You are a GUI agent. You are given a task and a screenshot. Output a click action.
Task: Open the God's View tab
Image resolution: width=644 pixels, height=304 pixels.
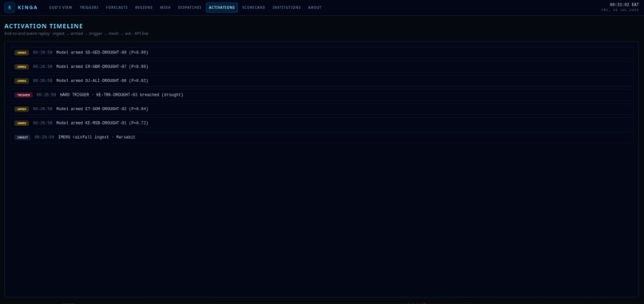[x=61, y=7]
